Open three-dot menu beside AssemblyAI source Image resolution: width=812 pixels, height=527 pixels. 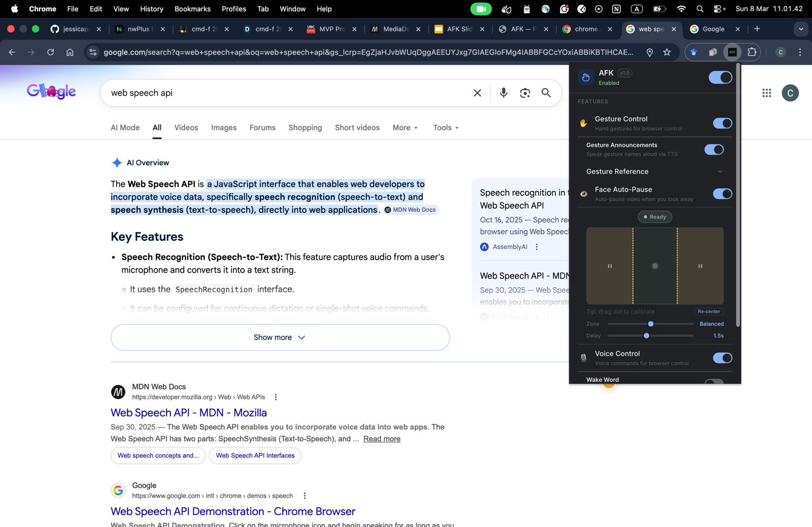click(x=536, y=247)
